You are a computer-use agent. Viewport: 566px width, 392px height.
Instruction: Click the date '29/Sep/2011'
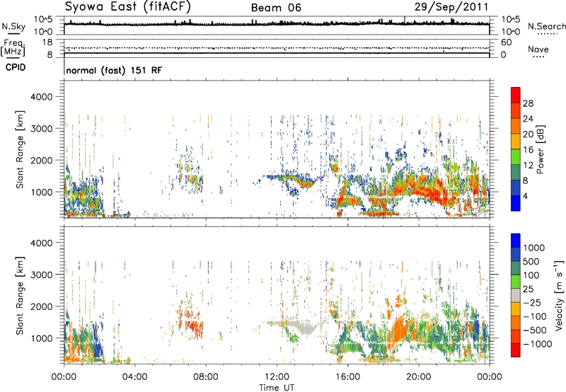451,7
